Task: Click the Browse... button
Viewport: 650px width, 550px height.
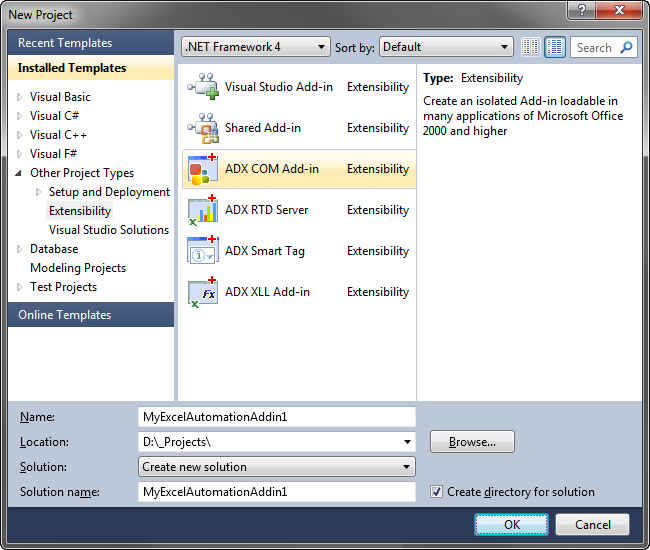Action: [x=472, y=442]
